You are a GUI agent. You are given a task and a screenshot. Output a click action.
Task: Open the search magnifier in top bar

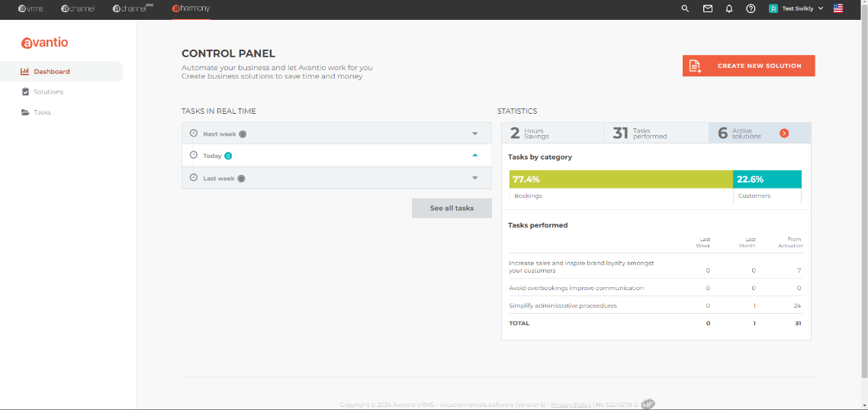pyautogui.click(x=685, y=8)
